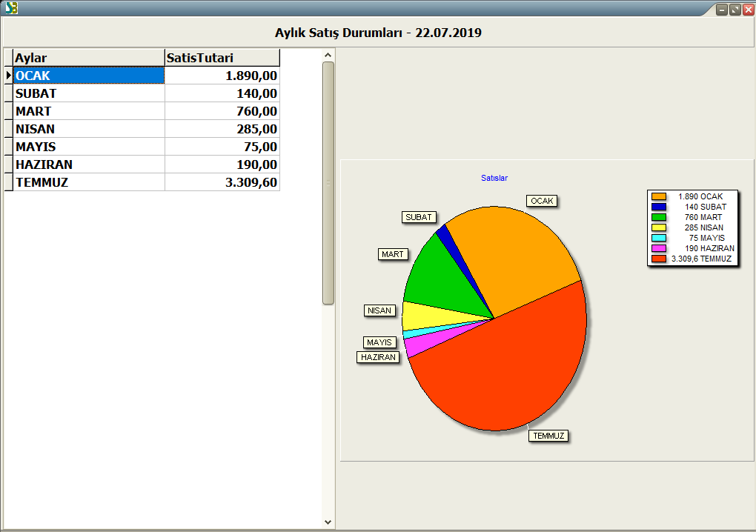Click the Aylık Satış Durumları title text
This screenshot has height=532, width=756.
pos(339,33)
